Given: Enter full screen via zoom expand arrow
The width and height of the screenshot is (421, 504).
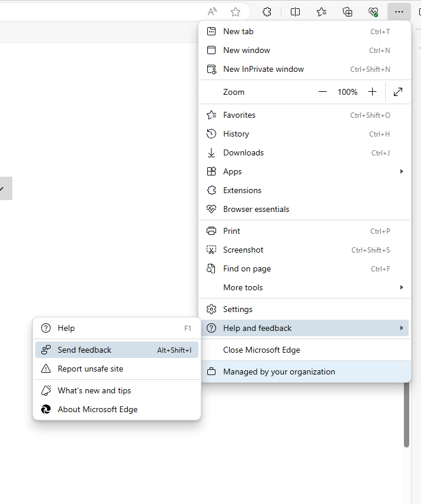Looking at the screenshot, I should [398, 92].
